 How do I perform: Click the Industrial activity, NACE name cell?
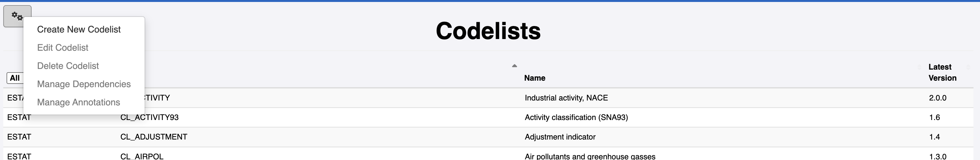pos(566,98)
